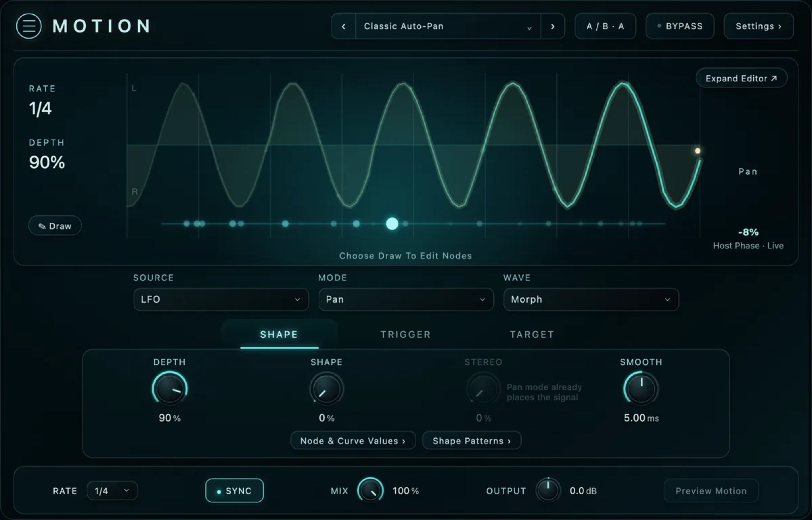
Task: Toggle the SYNC button
Action: coord(234,491)
